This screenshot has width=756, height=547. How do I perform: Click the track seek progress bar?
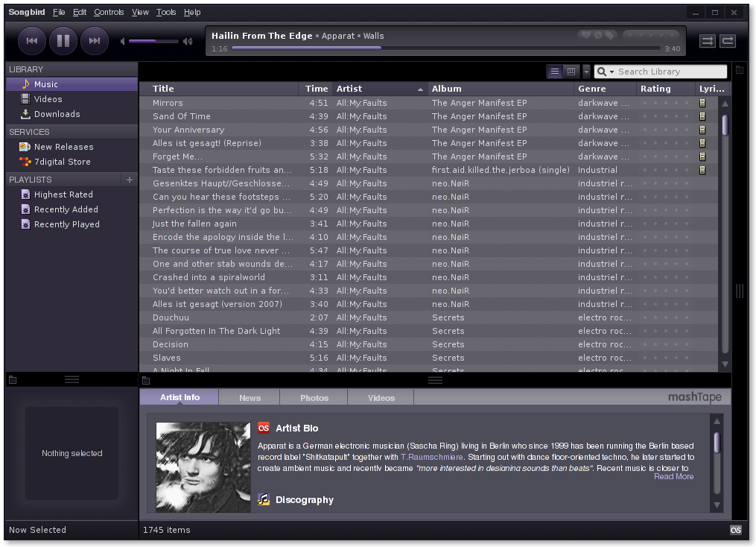pos(445,48)
